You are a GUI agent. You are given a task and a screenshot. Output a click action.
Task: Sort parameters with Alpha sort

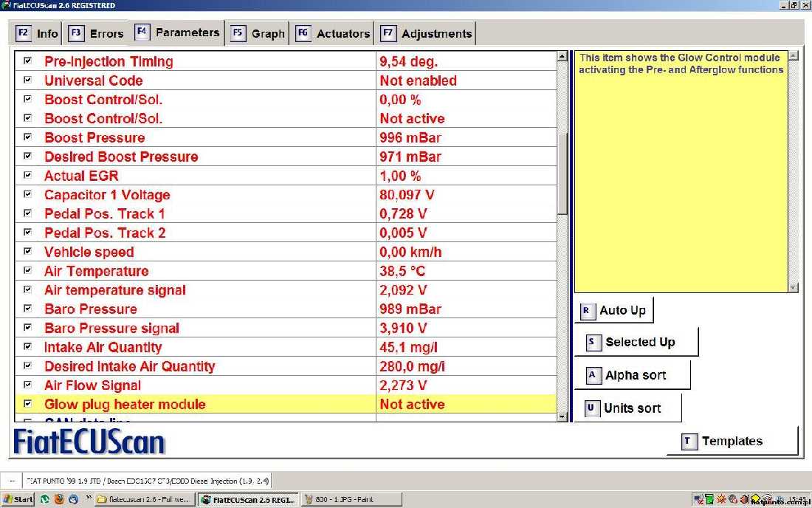coord(633,375)
